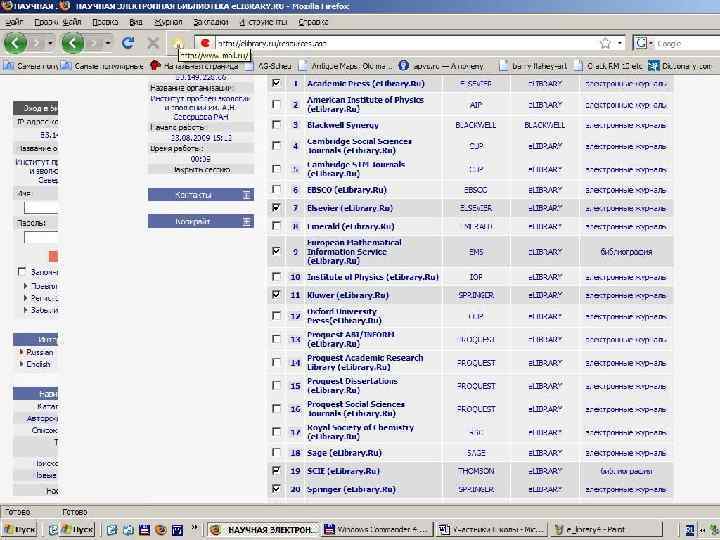Screen dimensions: 720x540
Task: Uncheck the SCIE row checkbox
Action: click(276, 471)
